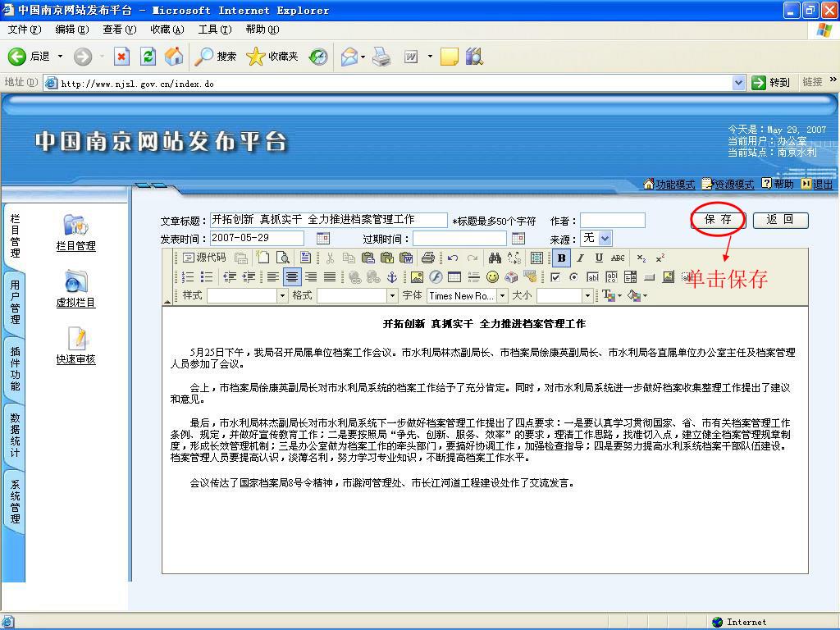Undo the last editor action
The width and height of the screenshot is (840, 630).
[x=453, y=258]
